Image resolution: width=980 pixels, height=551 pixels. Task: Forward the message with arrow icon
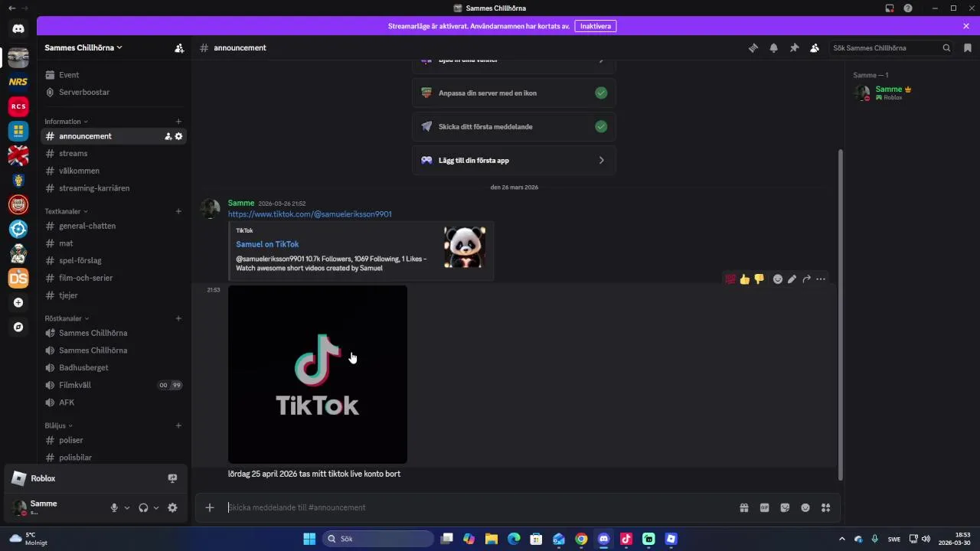click(x=807, y=279)
